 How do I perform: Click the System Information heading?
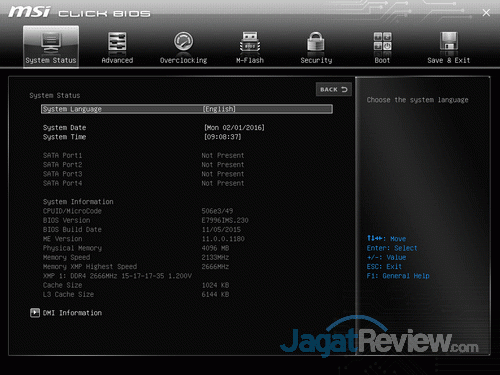click(78, 202)
